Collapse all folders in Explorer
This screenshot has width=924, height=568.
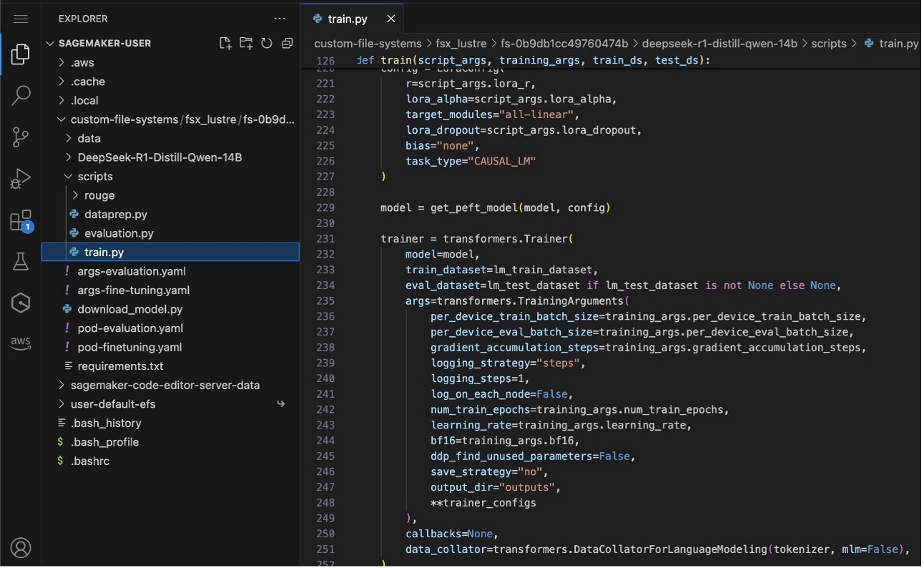(x=287, y=43)
